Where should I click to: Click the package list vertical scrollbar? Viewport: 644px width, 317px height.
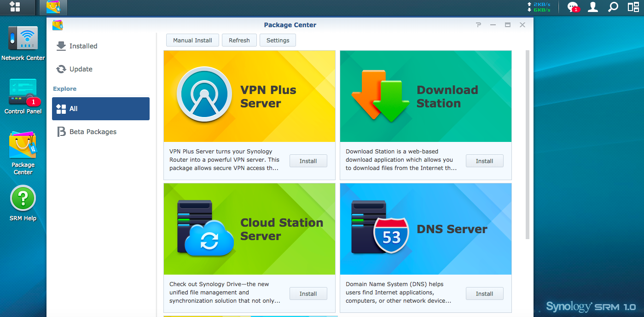click(528, 145)
